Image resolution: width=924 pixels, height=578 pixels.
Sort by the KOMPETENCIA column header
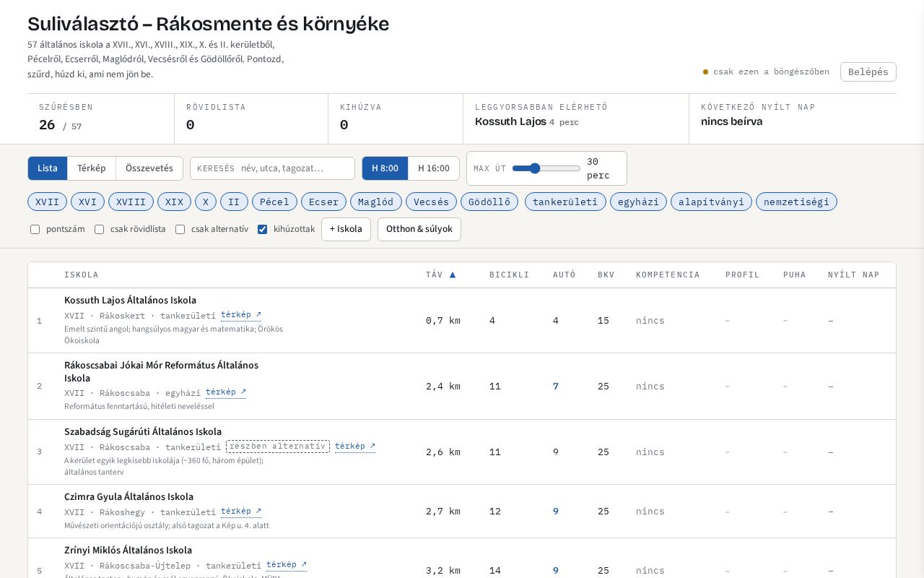click(668, 275)
